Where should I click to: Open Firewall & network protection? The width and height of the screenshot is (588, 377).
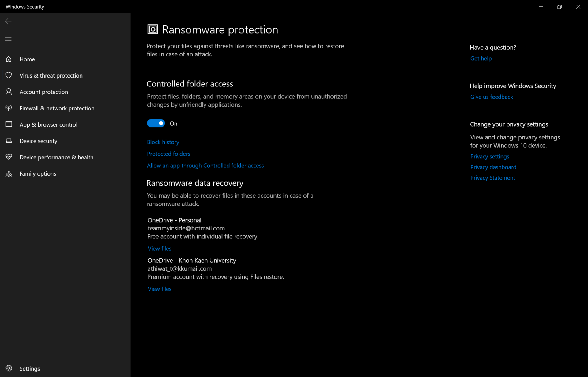click(57, 108)
